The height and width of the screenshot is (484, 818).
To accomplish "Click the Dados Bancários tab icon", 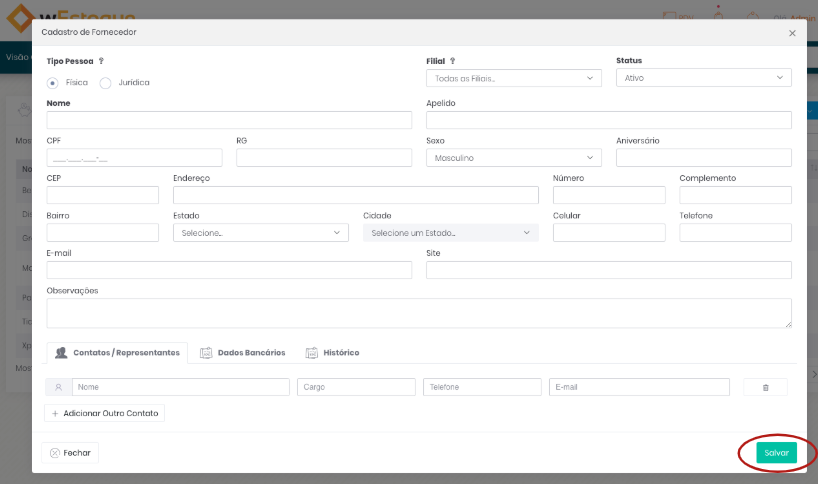I will point(206,353).
